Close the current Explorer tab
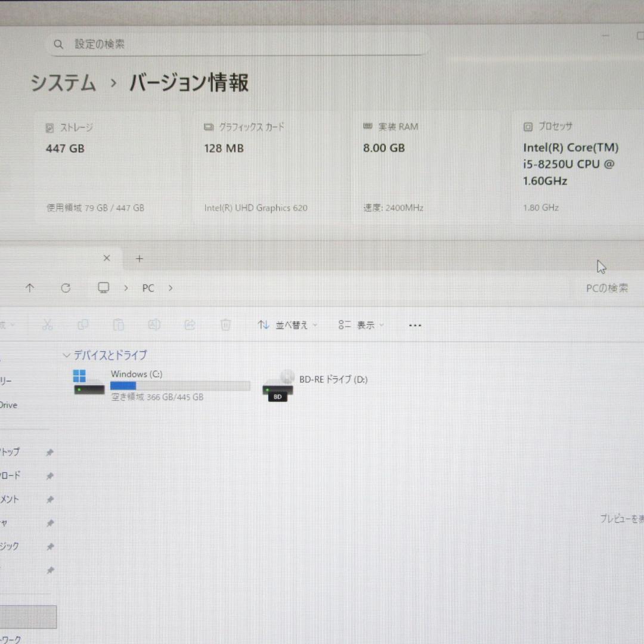 coord(106,258)
